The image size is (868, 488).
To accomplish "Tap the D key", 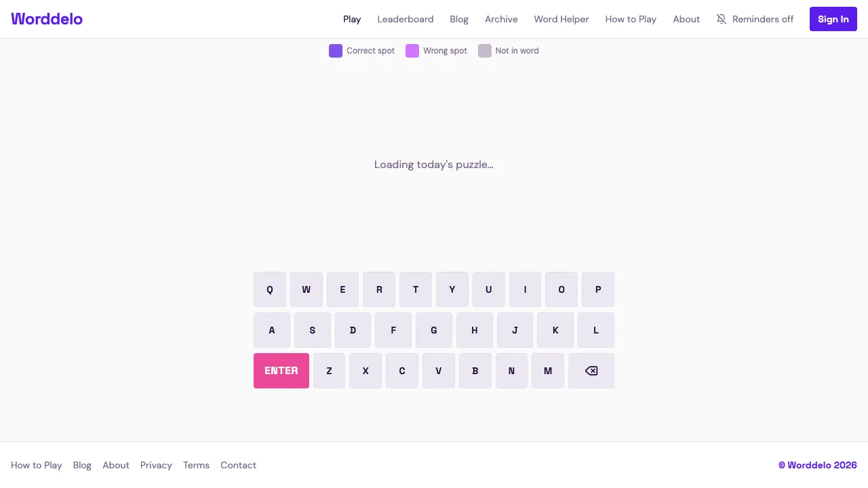I will (x=353, y=330).
